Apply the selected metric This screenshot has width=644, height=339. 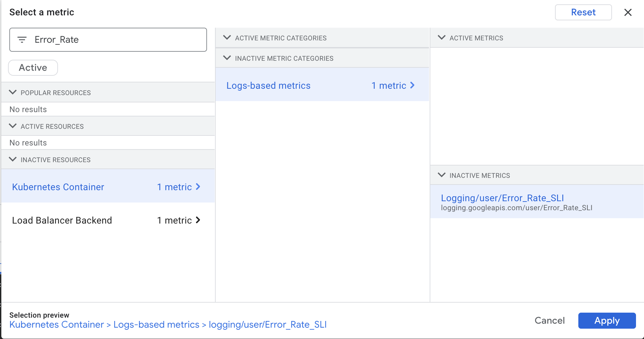(x=607, y=321)
